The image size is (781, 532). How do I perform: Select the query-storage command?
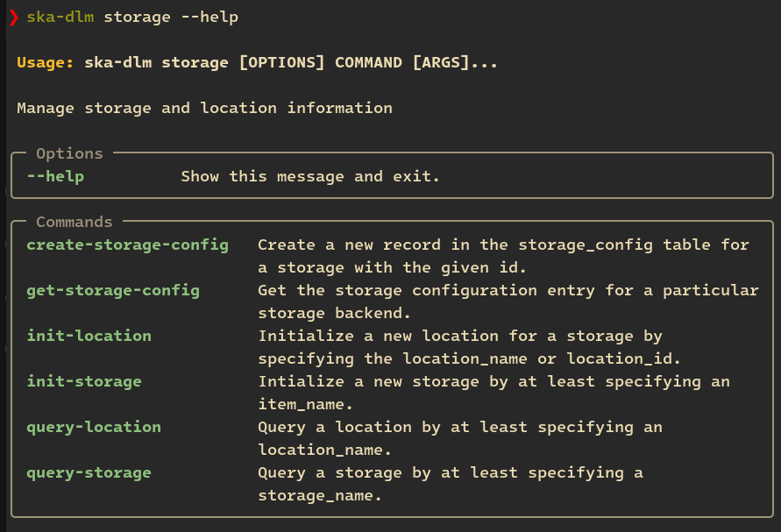pos(89,472)
